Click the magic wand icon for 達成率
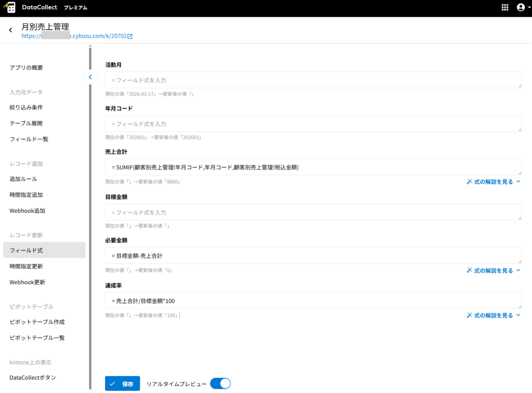Viewport: 532px width, 393px height. pos(469,316)
